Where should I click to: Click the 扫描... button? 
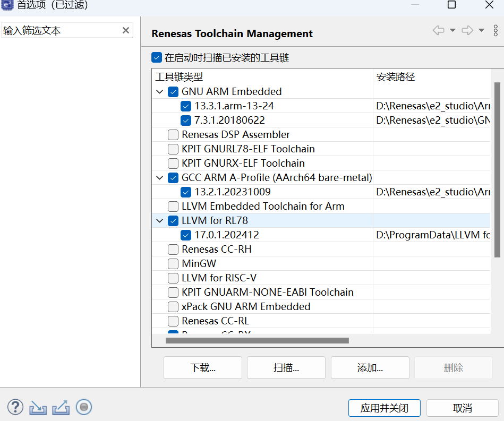pyautogui.click(x=286, y=368)
